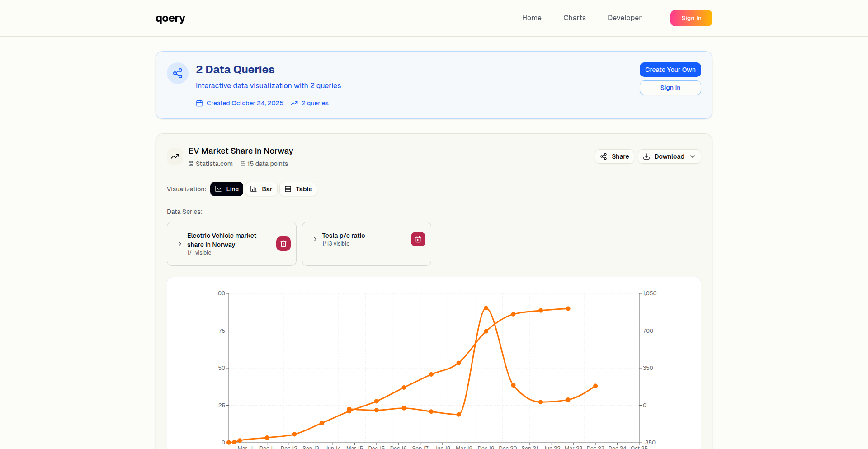Switch visualization to Table
Viewport: 868px width, 449px height.
click(x=298, y=189)
